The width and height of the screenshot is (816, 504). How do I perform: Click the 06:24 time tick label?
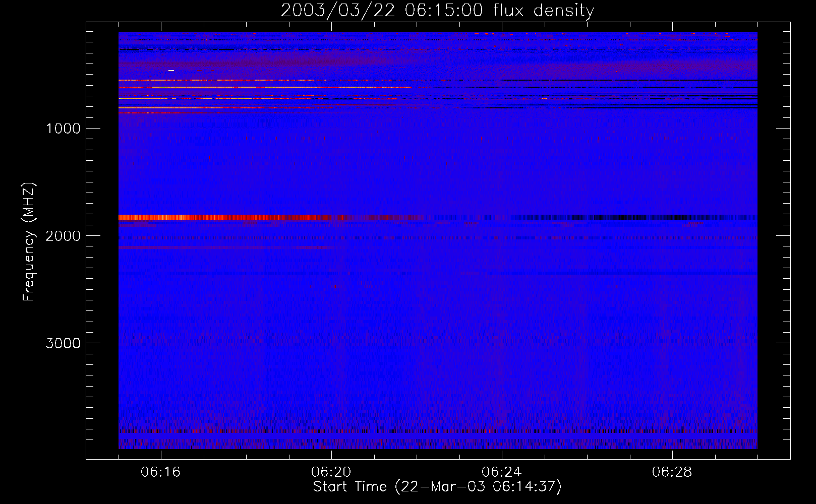click(x=502, y=472)
